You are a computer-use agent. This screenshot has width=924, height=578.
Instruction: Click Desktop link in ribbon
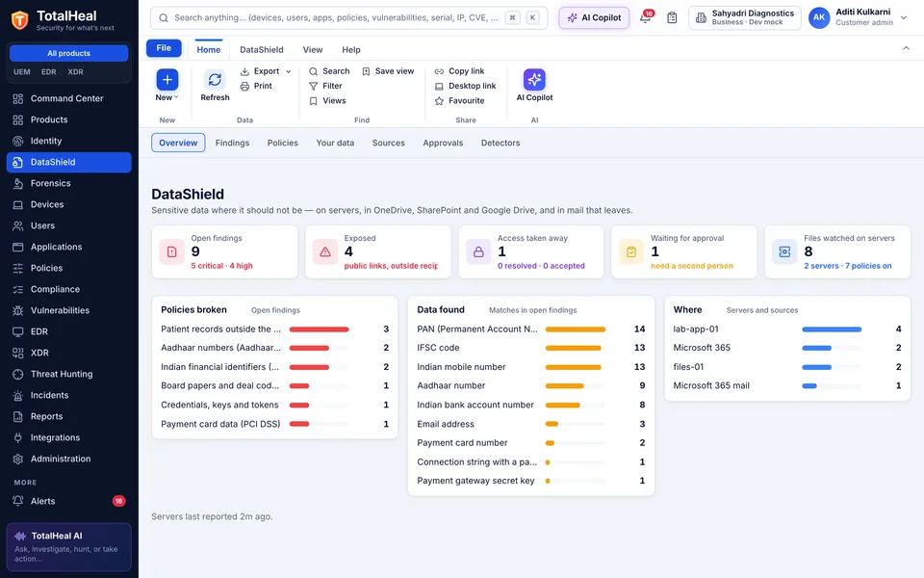466,86
